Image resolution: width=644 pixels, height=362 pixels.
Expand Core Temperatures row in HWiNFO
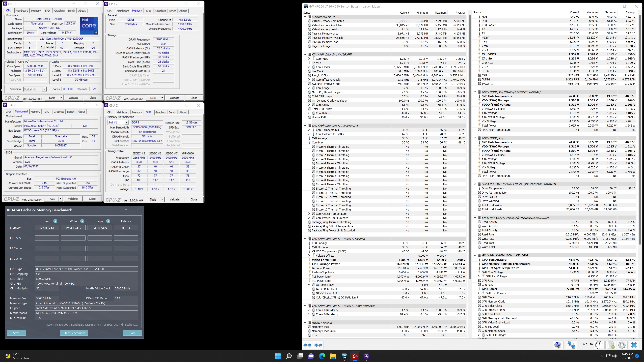click(309, 130)
